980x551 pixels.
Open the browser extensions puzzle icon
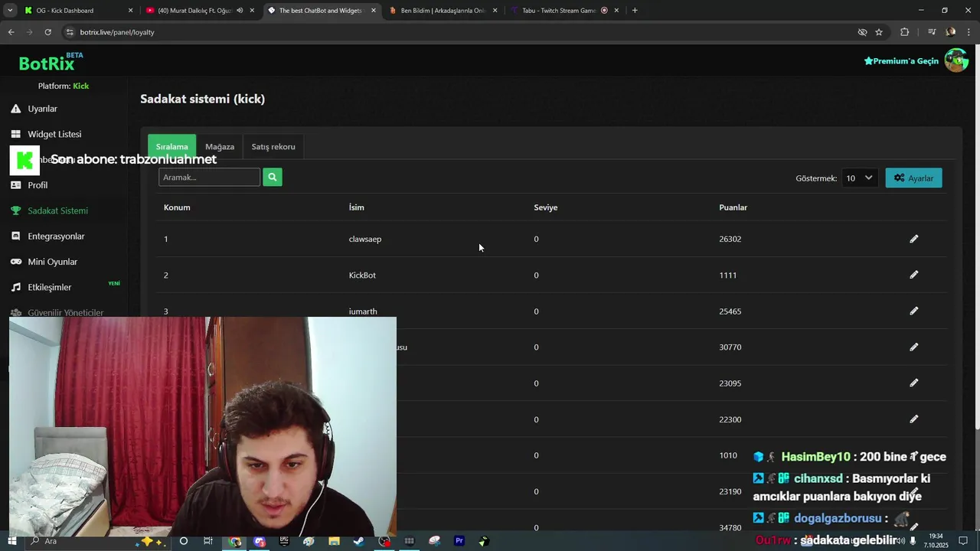904,32
